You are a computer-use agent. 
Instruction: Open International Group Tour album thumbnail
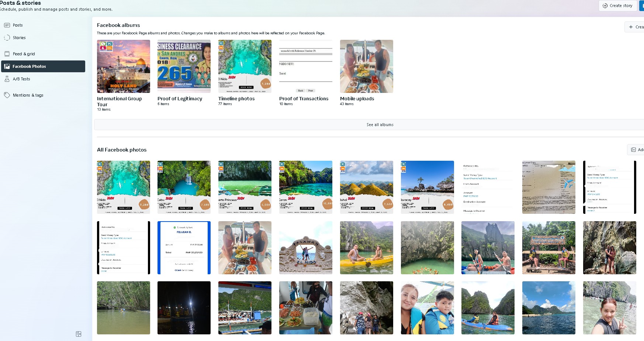(x=124, y=66)
